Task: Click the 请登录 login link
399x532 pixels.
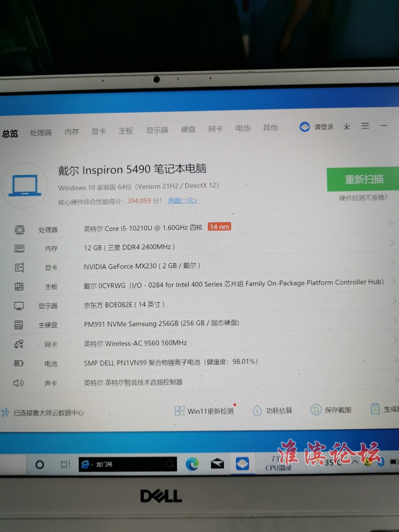Action: click(324, 127)
